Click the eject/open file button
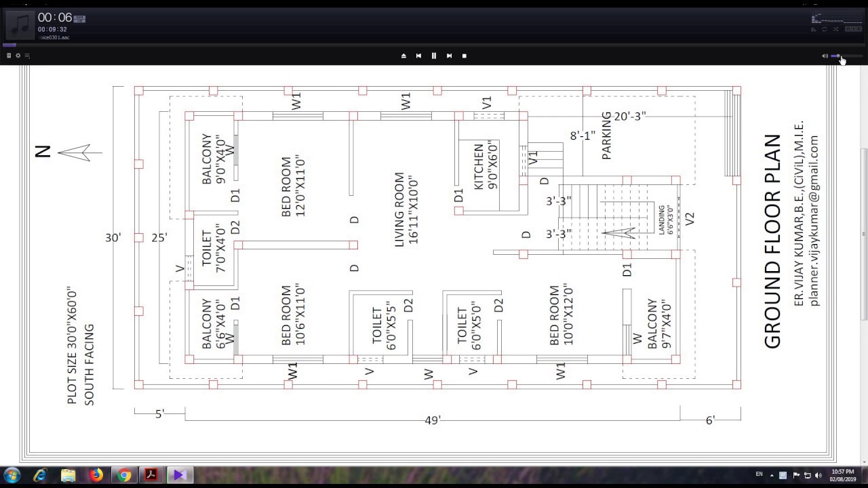Viewport: 868px width, 488px height. click(403, 56)
